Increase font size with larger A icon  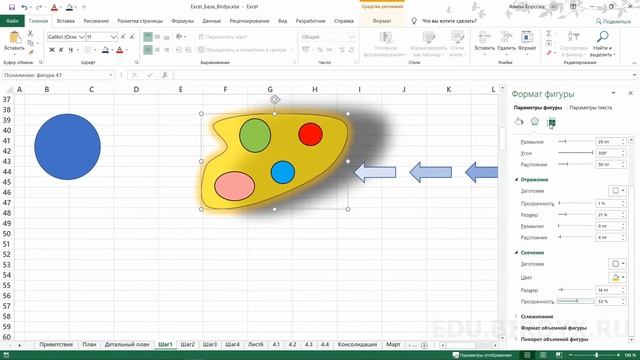[x=123, y=37]
